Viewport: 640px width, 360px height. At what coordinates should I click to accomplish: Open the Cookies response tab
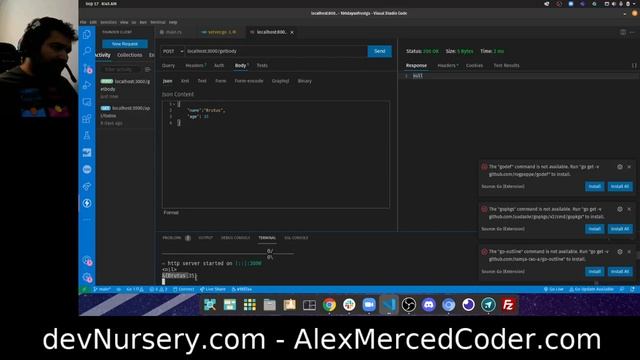[x=474, y=65]
